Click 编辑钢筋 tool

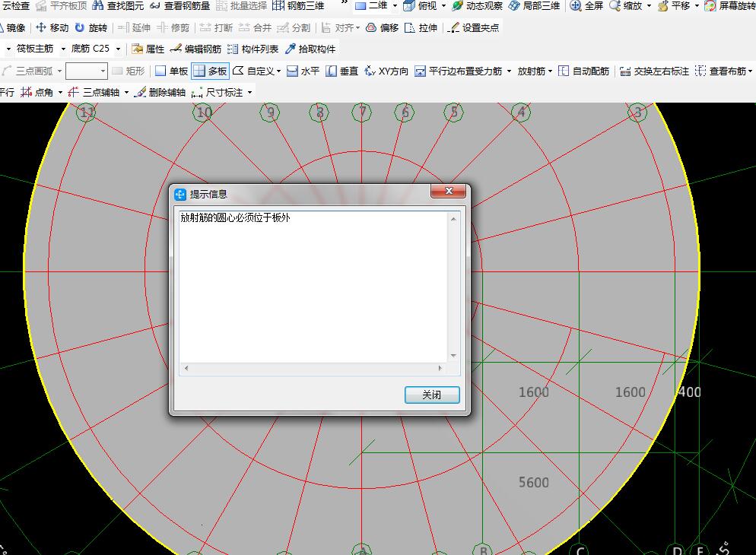(195, 49)
